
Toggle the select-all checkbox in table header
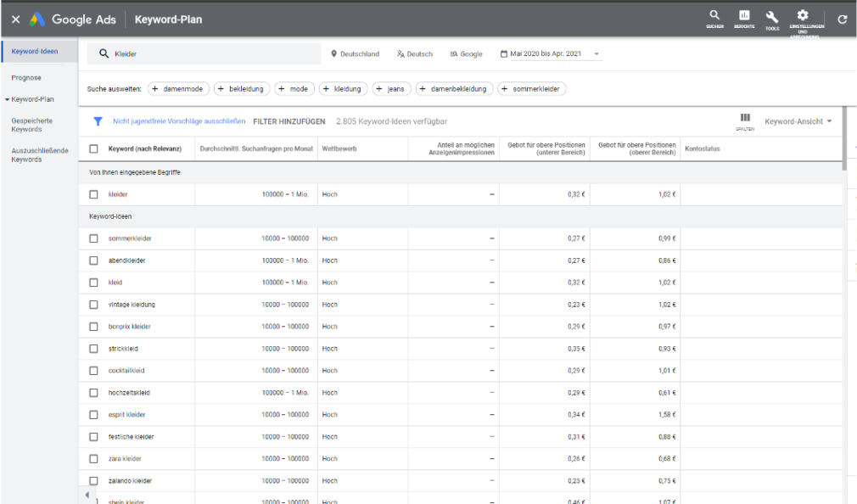93,148
